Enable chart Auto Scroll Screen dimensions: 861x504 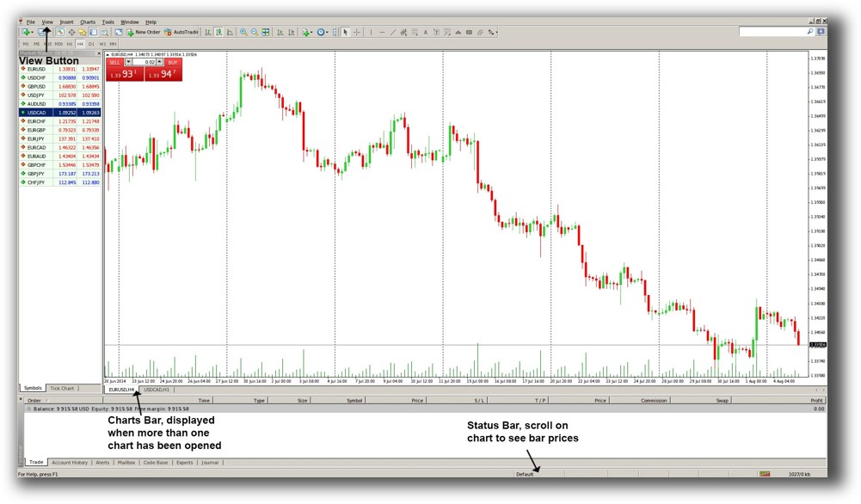click(x=281, y=32)
